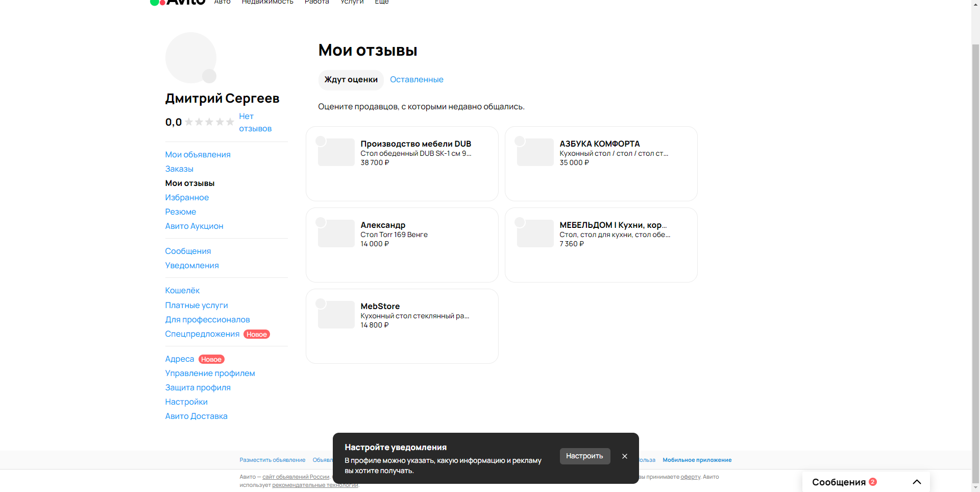
Task: Open the Стол Torr 169 Венге thumbnail
Action: pyautogui.click(x=336, y=233)
